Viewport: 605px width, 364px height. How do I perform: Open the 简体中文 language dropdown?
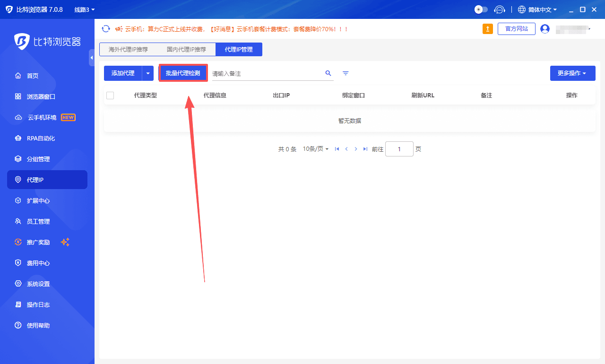point(538,9)
